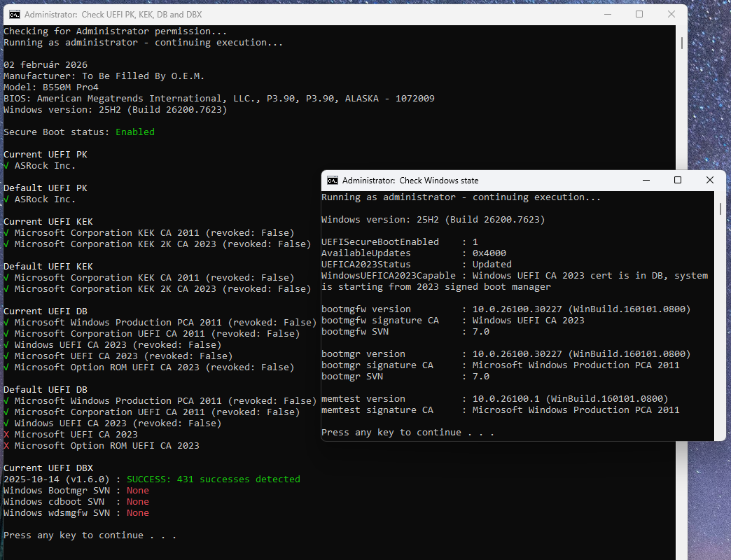Click KEK 2K CA 2023 under Current UEFI KEK
The image size is (731, 560).
(158, 244)
